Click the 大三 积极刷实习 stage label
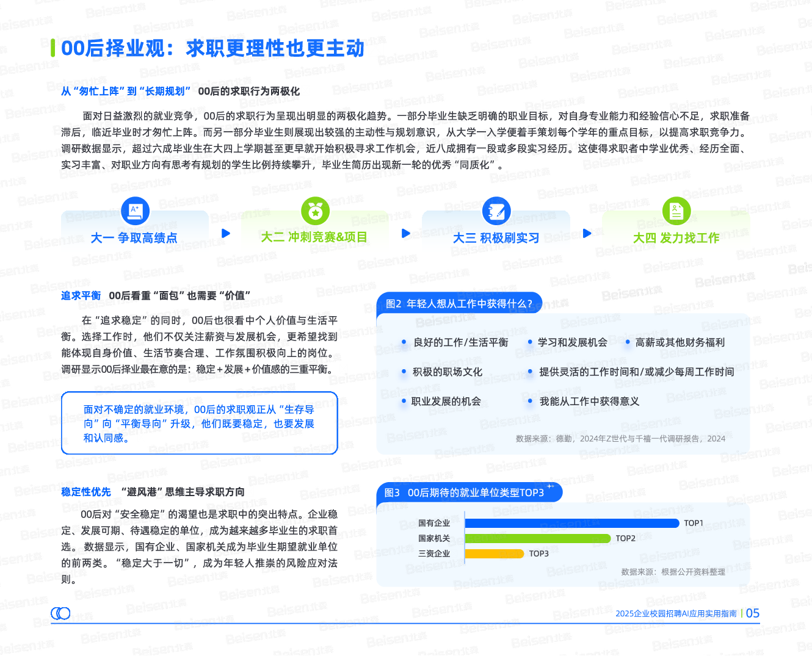812x656 pixels. [496, 238]
